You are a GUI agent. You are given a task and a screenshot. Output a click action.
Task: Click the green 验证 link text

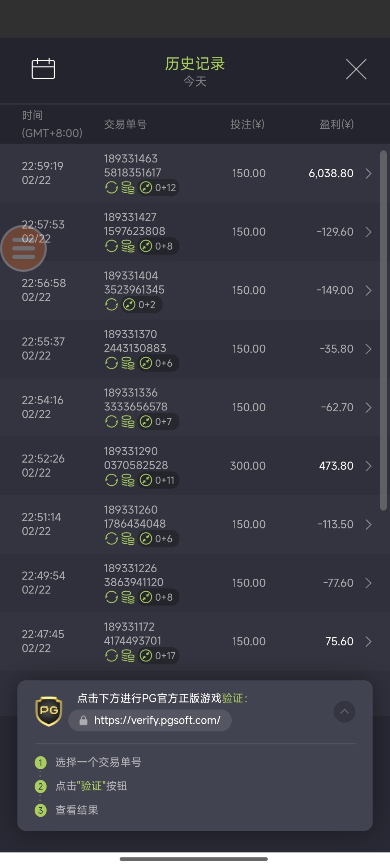click(232, 698)
